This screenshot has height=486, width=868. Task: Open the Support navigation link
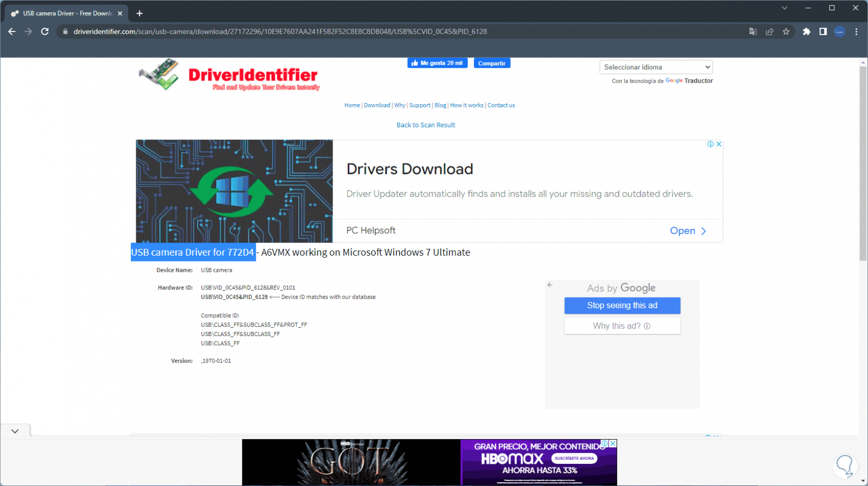(x=420, y=105)
